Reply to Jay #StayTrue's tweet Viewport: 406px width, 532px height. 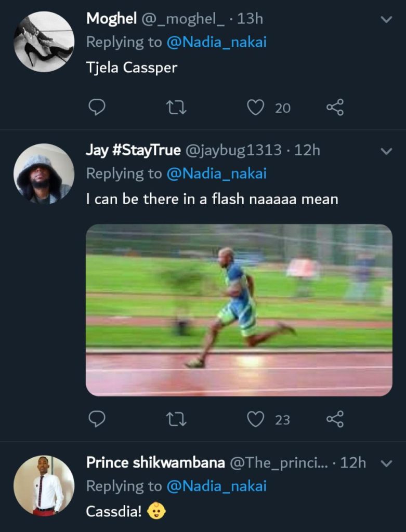tap(97, 419)
